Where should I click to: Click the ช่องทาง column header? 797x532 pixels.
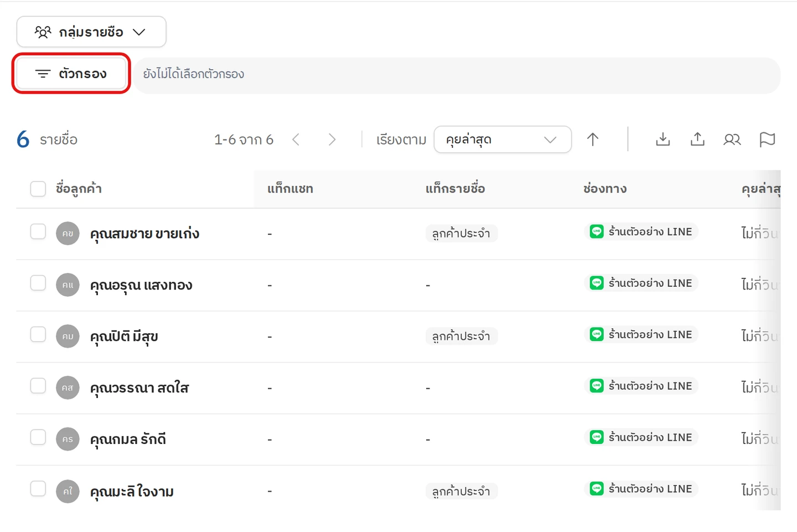click(605, 189)
